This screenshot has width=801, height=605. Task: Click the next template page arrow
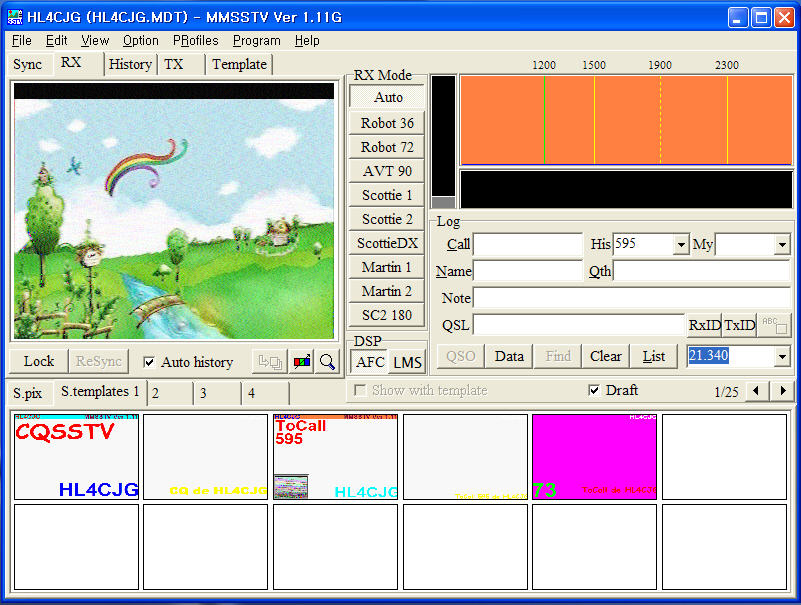pyautogui.click(x=782, y=391)
